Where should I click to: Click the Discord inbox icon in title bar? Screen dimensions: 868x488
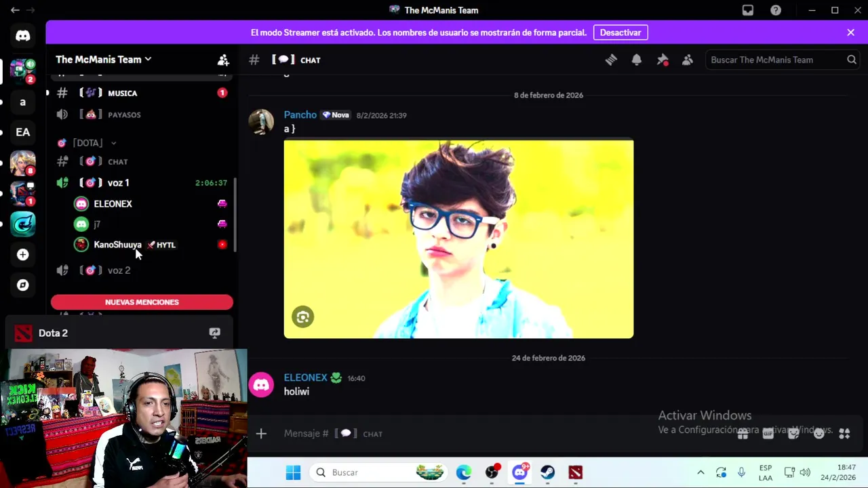pos(748,10)
